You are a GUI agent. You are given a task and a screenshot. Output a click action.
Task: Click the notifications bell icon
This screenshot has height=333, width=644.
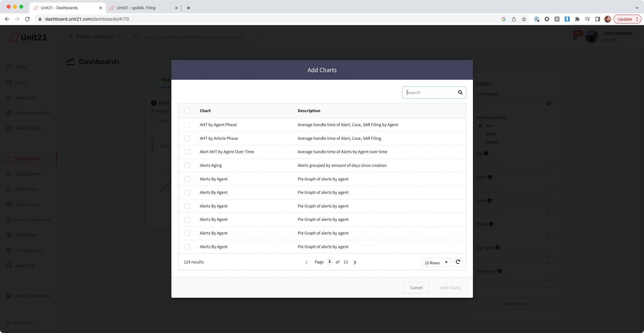575,37
